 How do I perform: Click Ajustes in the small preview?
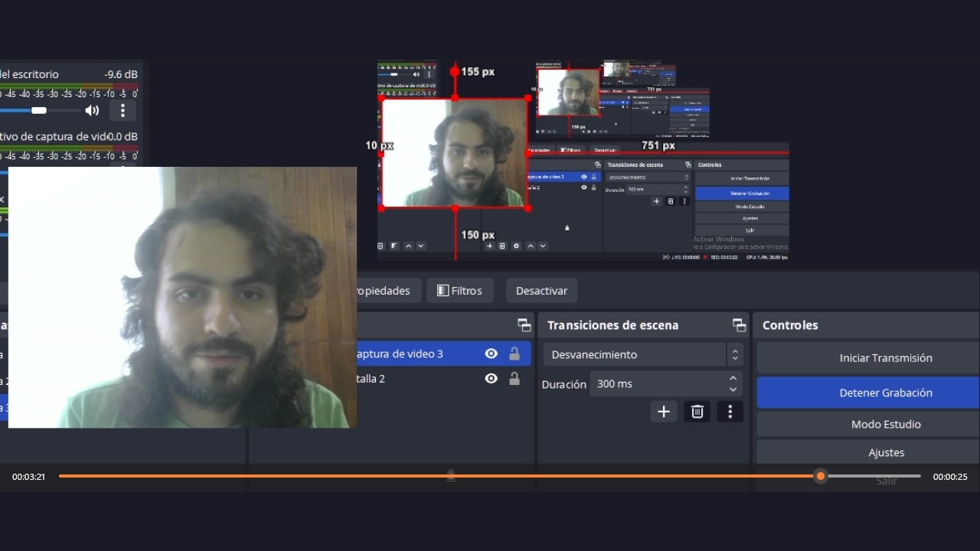[x=742, y=218]
